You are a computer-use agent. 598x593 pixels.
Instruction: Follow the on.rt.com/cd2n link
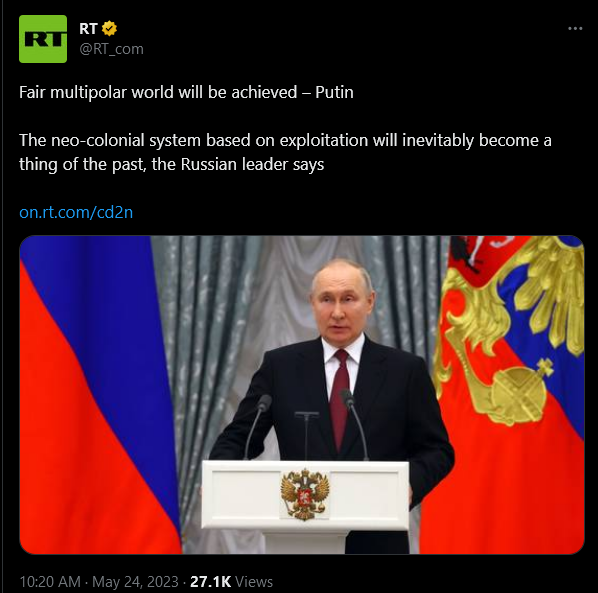76,212
